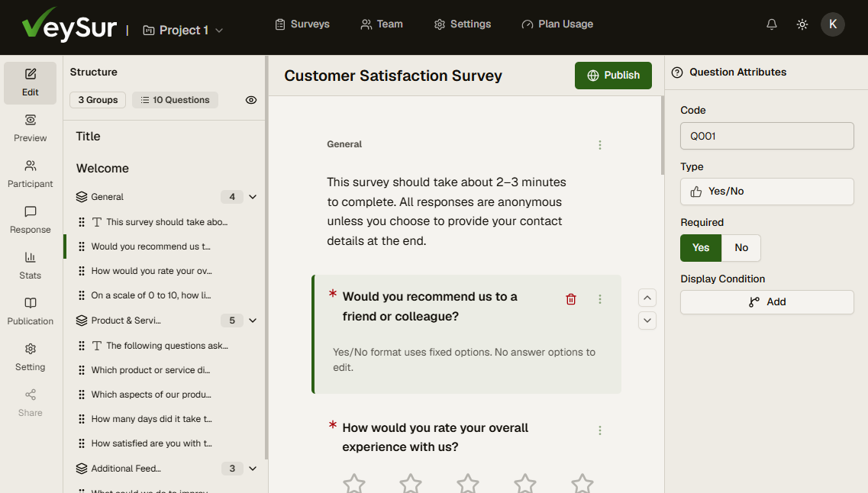Open Settings in the top navigation
This screenshot has width=868, height=493.
click(463, 24)
